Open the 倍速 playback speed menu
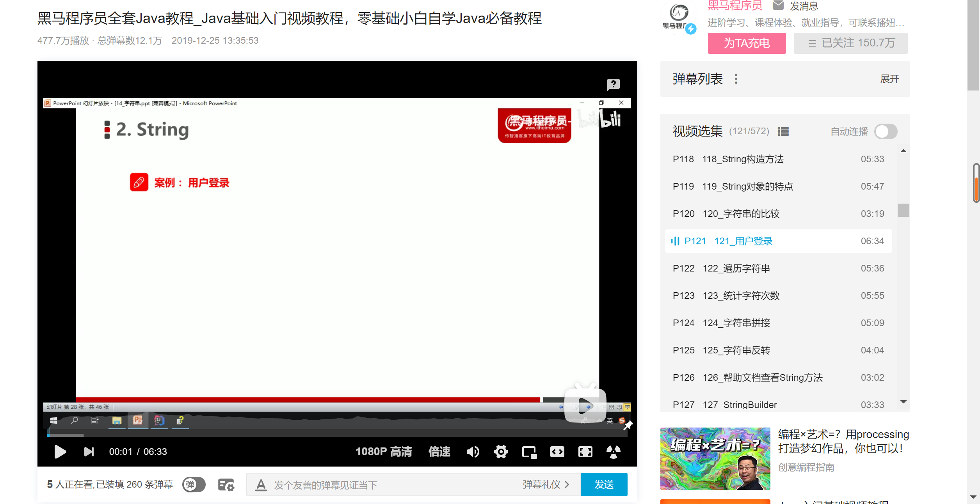Viewport: 980px width, 504px height. [x=439, y=452]
